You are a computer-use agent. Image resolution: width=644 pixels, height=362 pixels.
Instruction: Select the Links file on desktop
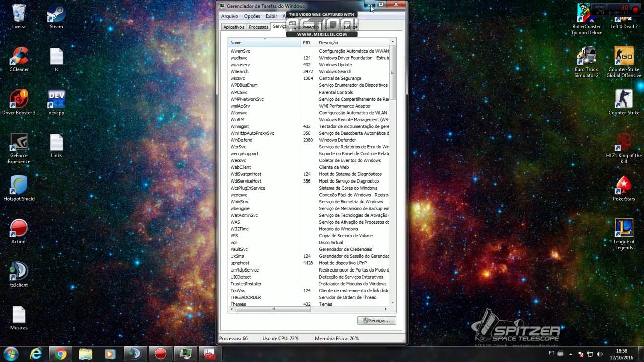(56, 146)
